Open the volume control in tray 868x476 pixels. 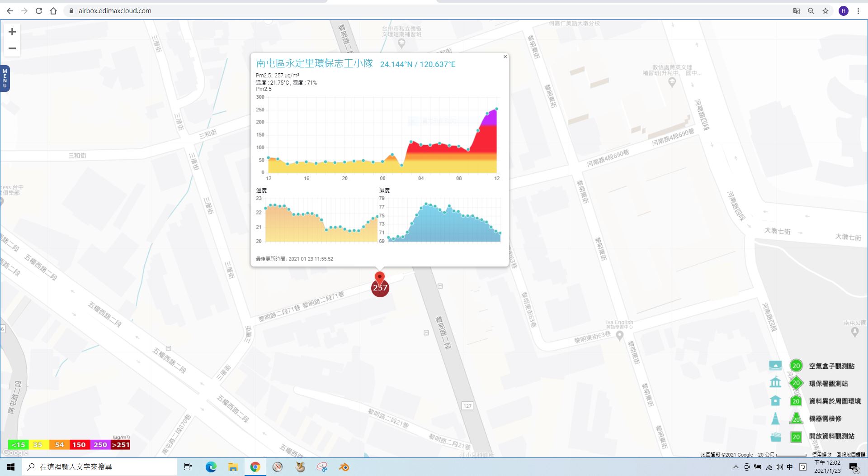pyautogui.click(x=779, y=467)
